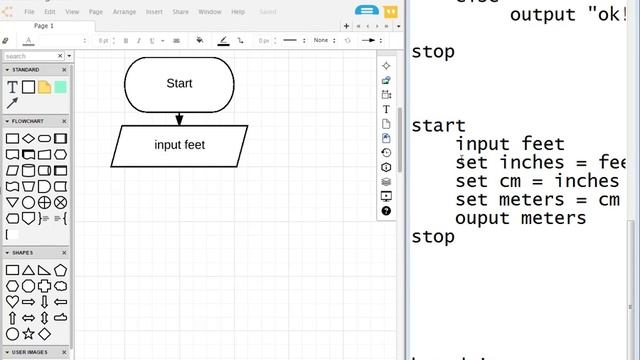Pick the heart shape in Shapes panel
The width and height of the screenshot is (640, 360).
tap(12, 302)
